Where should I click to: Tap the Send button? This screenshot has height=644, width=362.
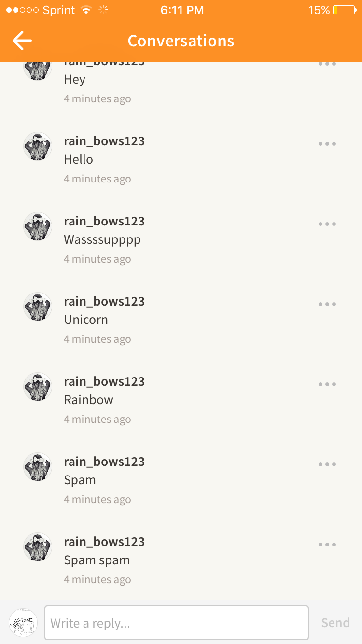335,623
